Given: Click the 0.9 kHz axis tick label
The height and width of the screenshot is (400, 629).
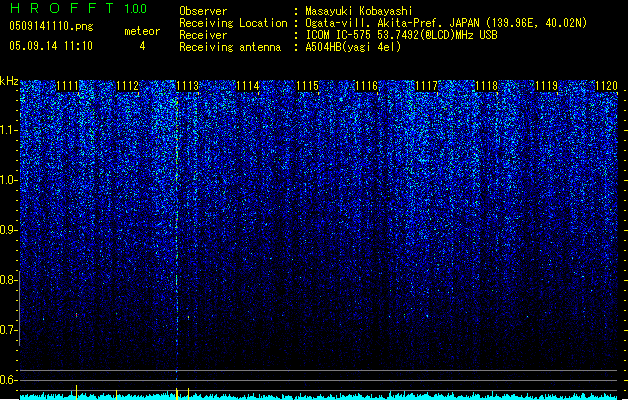Looking at the screenshot, I should pyautogui.click(x=8, y=230).
